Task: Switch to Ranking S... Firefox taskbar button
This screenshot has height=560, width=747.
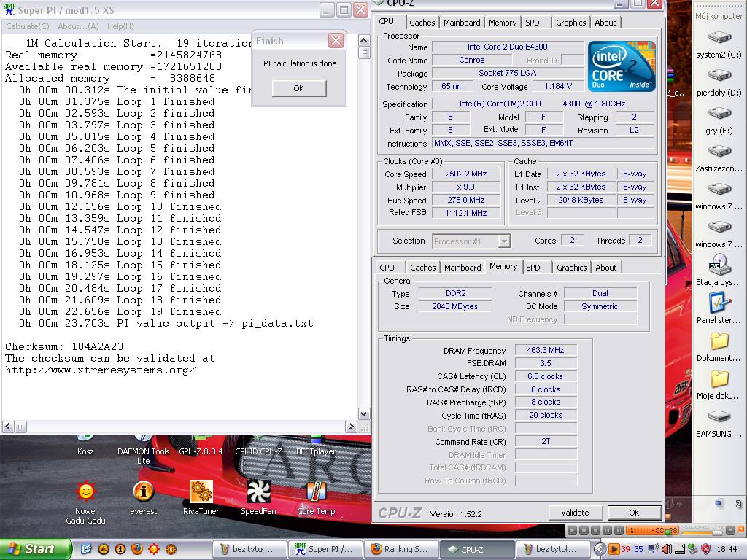Action: point(400,549)
